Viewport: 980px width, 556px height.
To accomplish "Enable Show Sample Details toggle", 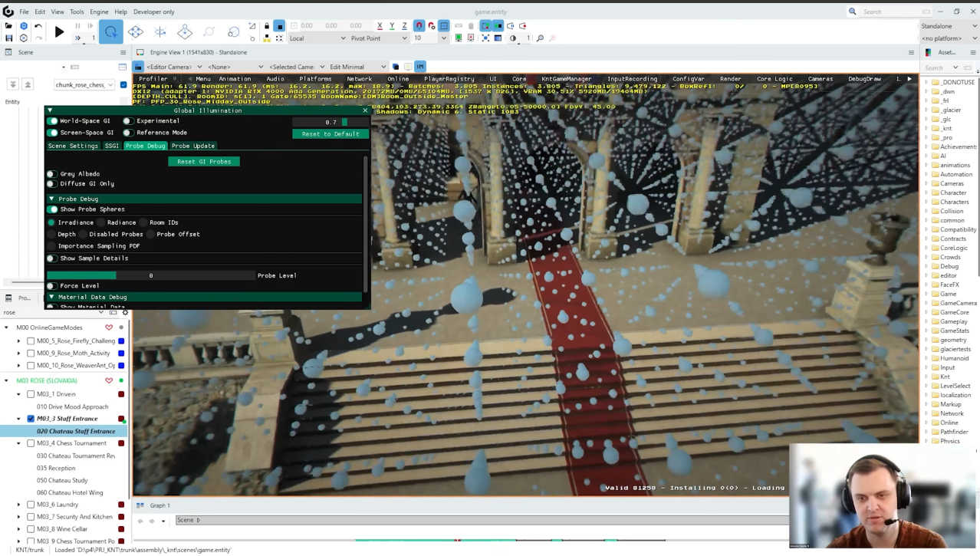I will 51,258.
